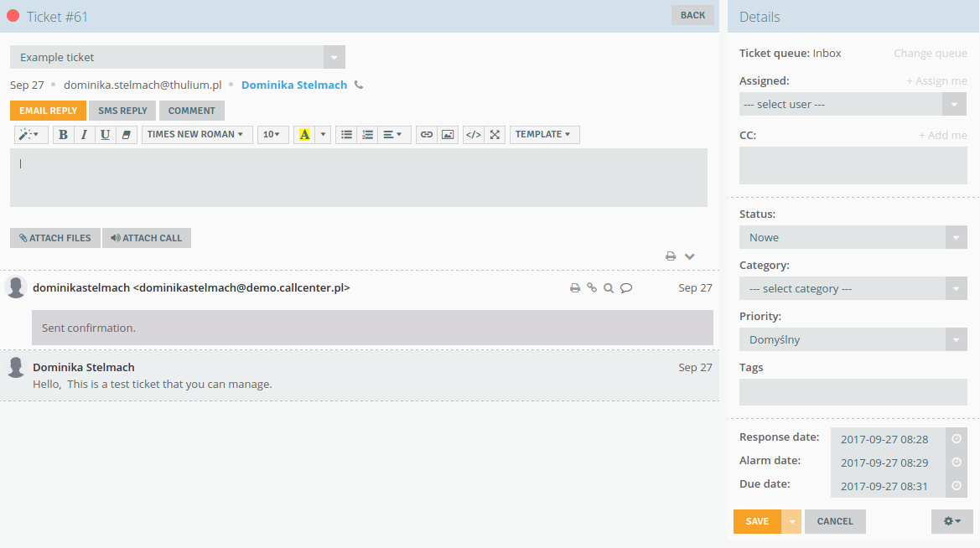
Task: Open the highlight color picker arrow
Action: (x=323, y=134)
